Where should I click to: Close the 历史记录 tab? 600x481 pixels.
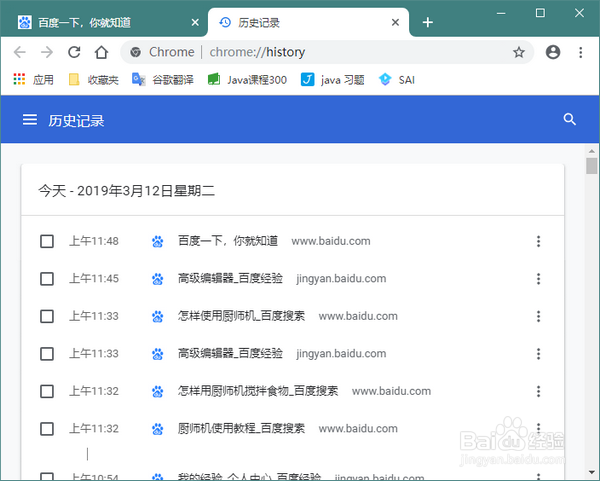point(395,23)
